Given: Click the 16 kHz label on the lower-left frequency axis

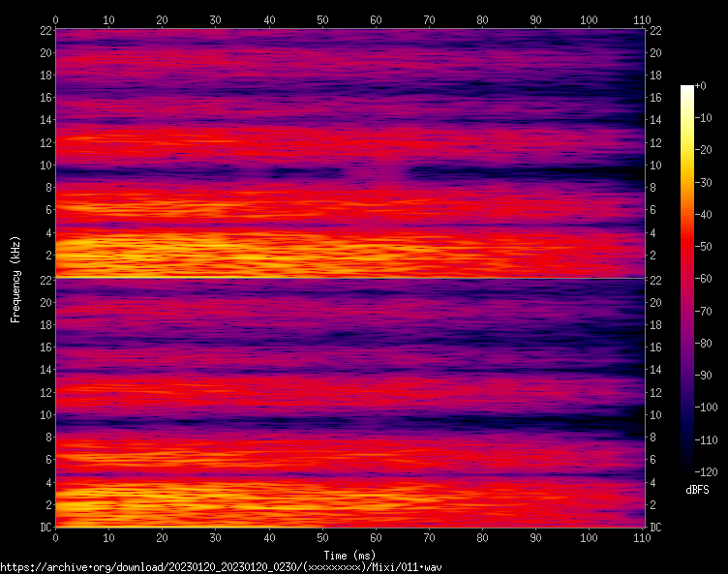Looking at the screenshot, I should click(x=45, y=347).
